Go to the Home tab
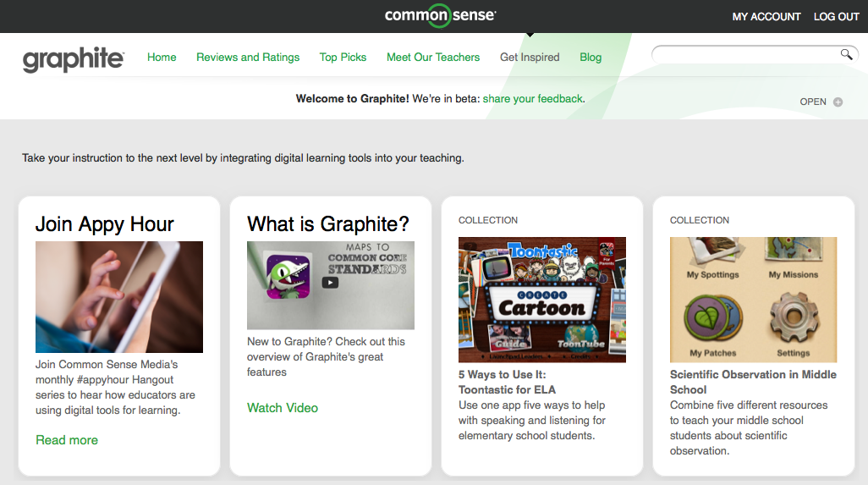The image size is (868, 485). coord(162,57)
